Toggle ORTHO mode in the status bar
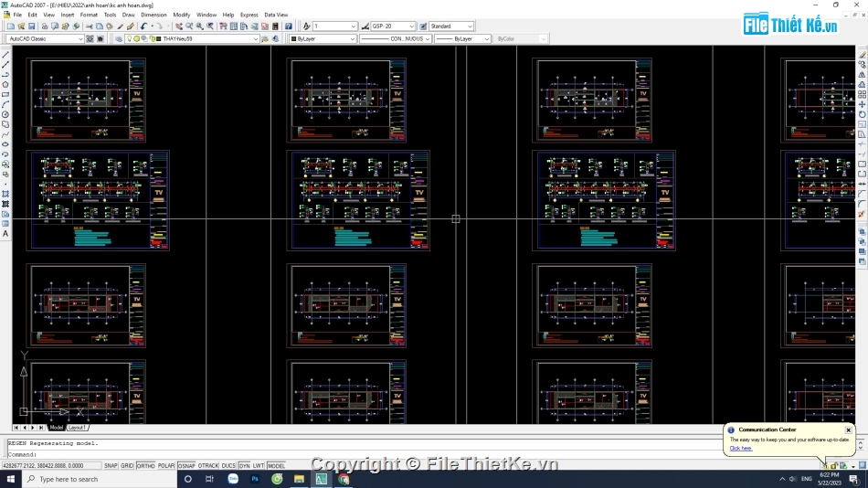This screenshot has width=868, height=488. coord(145,466)
